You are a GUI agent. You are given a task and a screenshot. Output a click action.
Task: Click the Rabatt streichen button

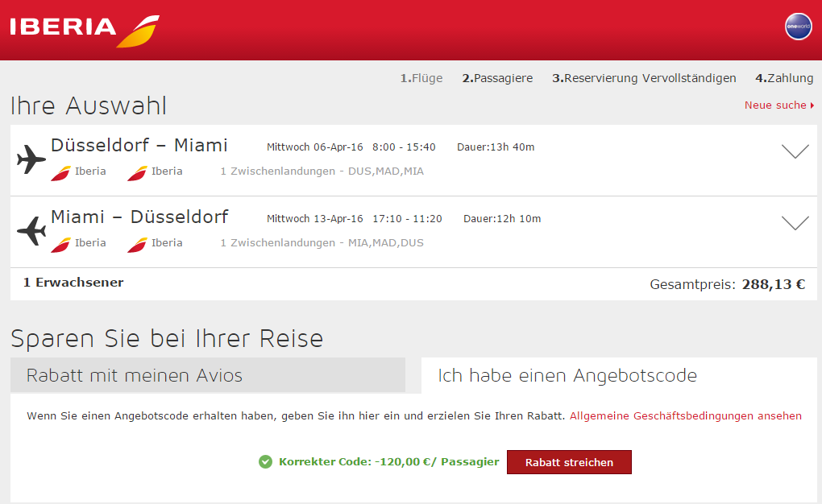tap(569, 462)
